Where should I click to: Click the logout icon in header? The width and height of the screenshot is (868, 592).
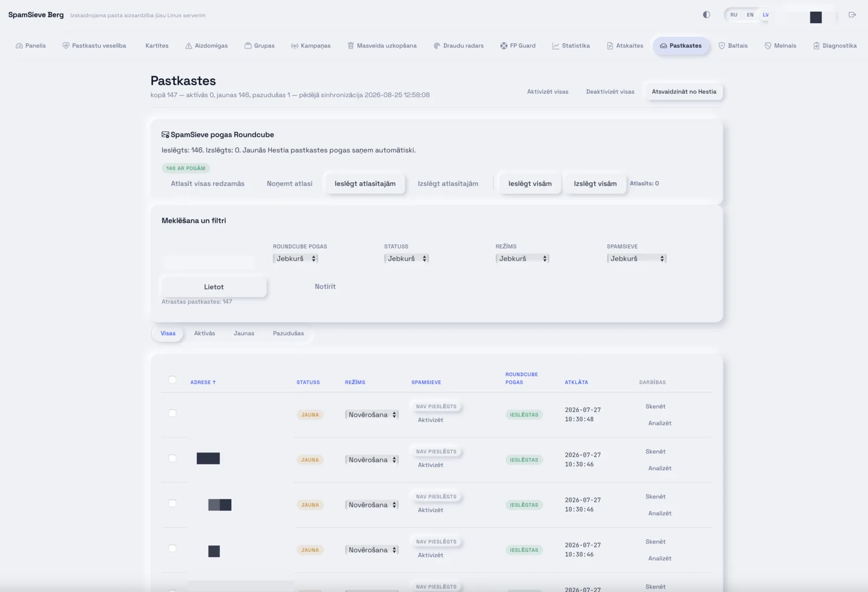852,15
